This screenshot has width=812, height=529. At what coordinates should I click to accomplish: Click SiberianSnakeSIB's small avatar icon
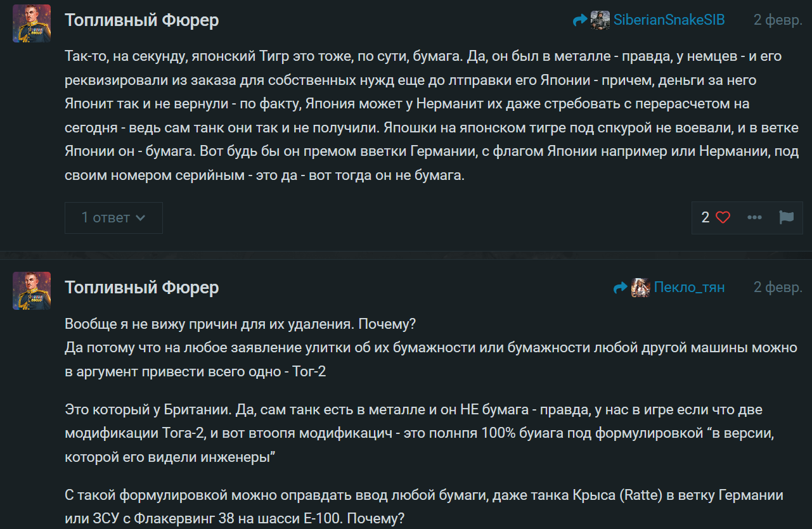[x=600, y=20]
